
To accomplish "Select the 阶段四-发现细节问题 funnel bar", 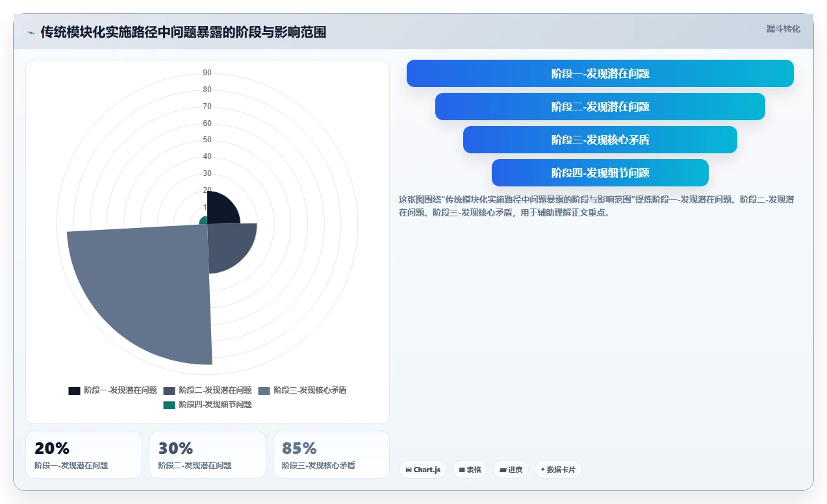I will pyautogui.click(x=600, y=173).
